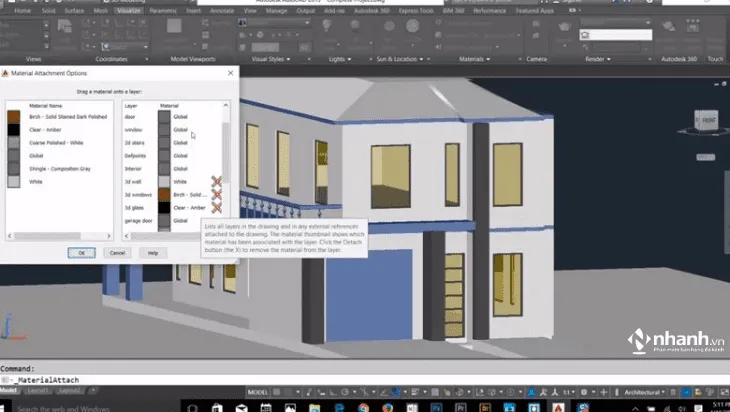Click the command line input field
Viewport: 730px width, 412px height.
[365, 380]
